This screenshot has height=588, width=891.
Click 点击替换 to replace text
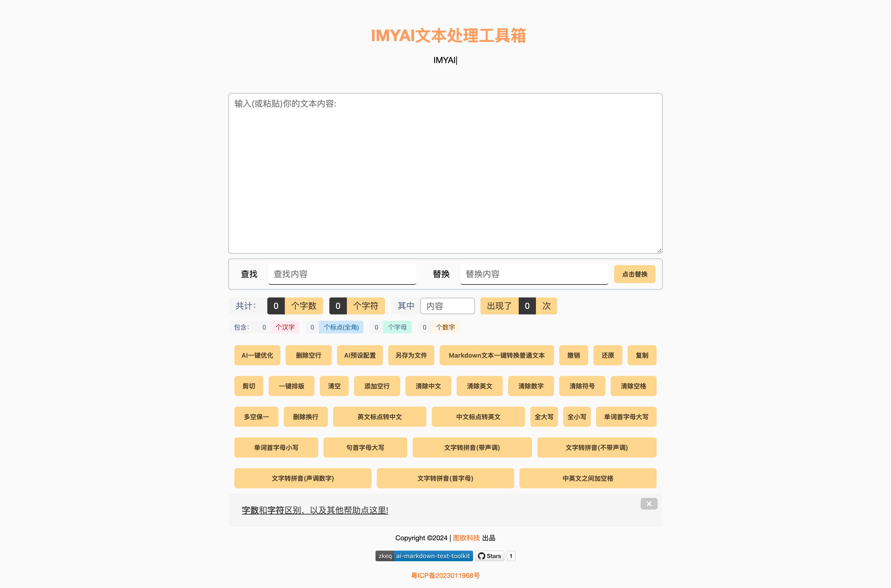pos(635,274)
